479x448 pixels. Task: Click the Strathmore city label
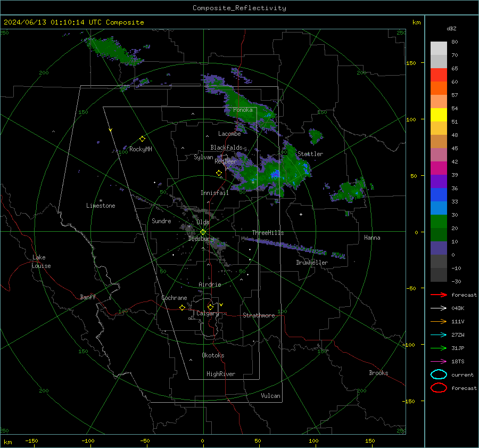[x=259, y=315]
